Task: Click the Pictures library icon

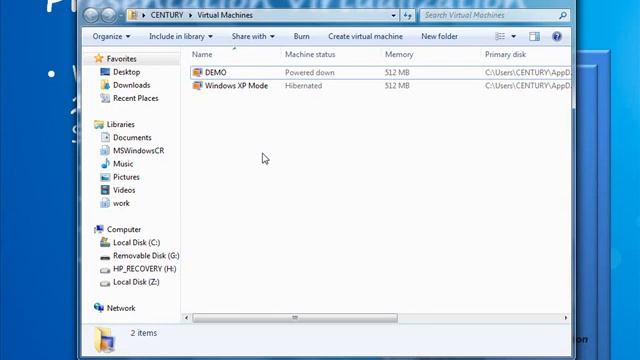Action: coord(105,177)
